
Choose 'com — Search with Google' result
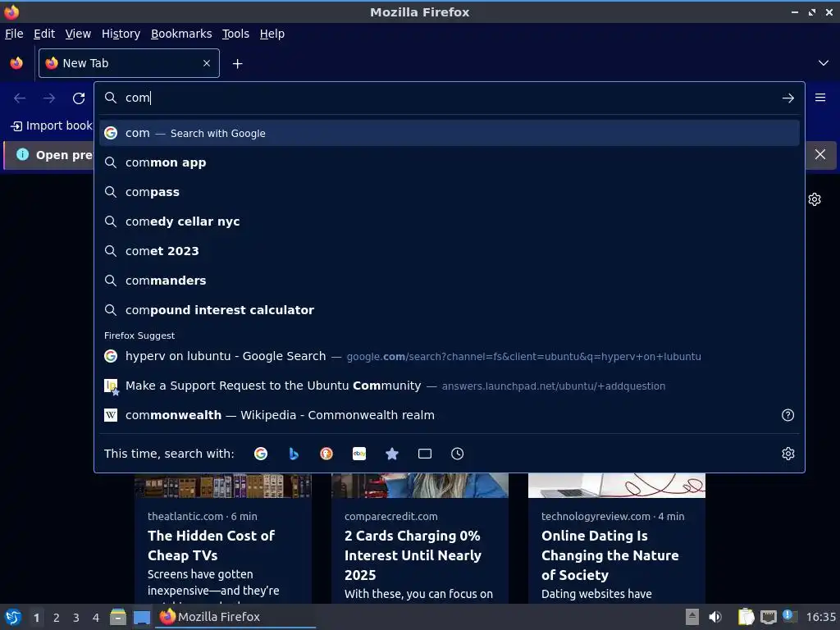pyautogui.click(x=450, y=133)
